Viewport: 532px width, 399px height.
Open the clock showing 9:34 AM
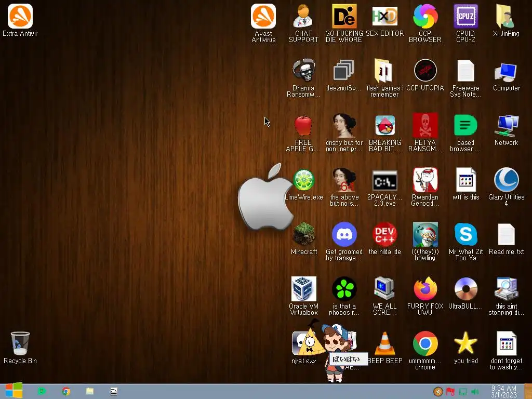click(x=503, y=391)
